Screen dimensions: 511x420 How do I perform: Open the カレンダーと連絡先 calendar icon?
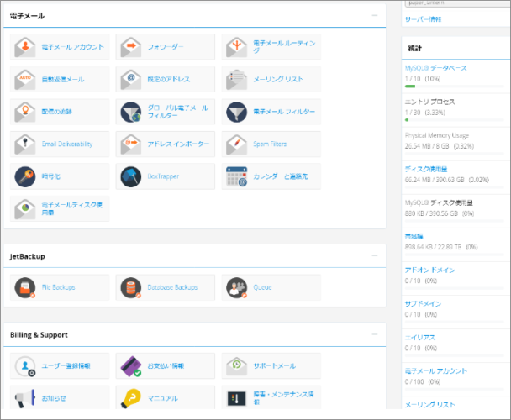point(236,176)
